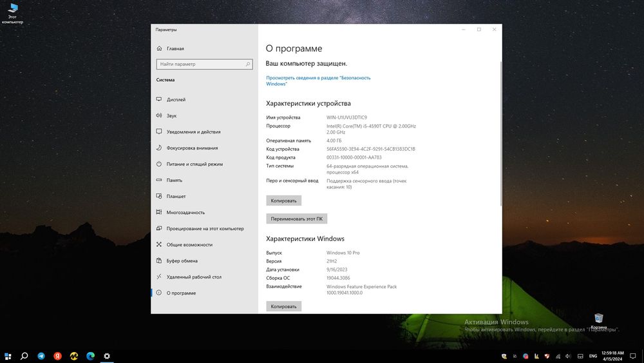Screen dimensions: 644x363
Task: Copy Windows specifications with Копировать button
Action: coord(283,306)
